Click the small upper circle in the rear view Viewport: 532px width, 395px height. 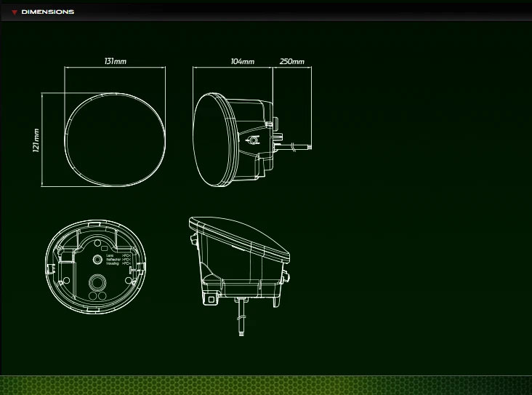[x=97, y=259]
